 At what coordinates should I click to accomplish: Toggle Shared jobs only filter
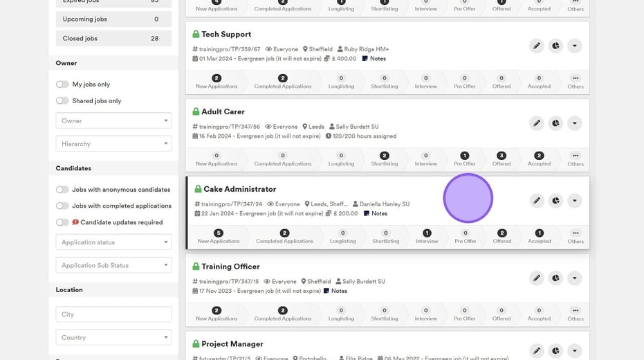62,101
